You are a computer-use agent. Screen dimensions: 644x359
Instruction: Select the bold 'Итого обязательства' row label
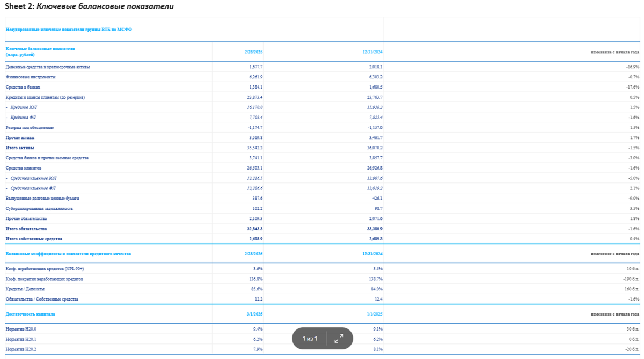[x=26, y=229]
